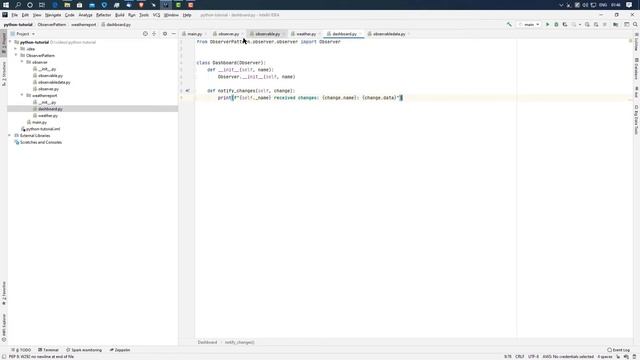This screenshot has width=640, height=360.
Task: Hide the Project tool window
Action: 174,34
